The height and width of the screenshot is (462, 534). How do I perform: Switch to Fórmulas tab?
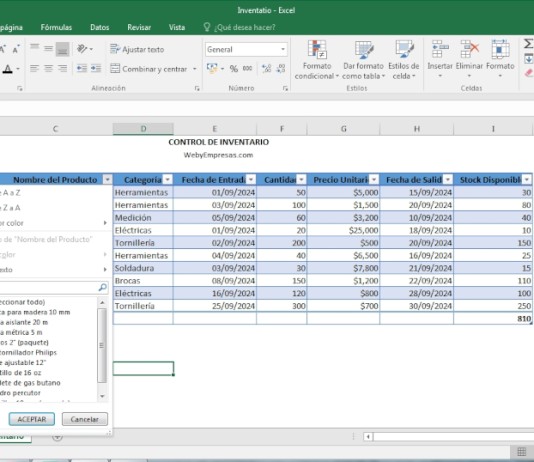pyautogui.click(x=56, y=27)
